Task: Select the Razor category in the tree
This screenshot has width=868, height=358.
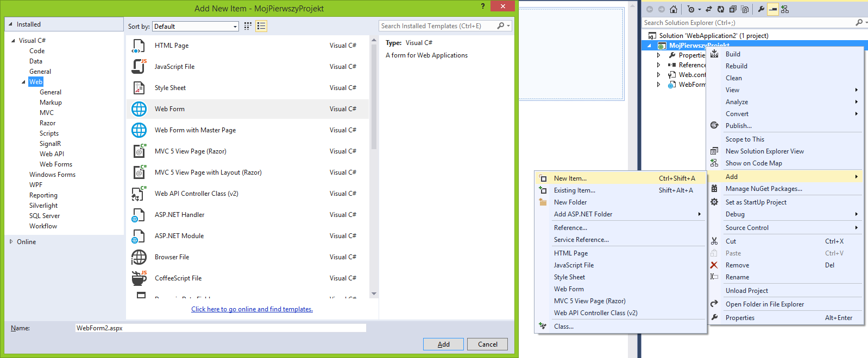Action: click(x=48, y=123)
